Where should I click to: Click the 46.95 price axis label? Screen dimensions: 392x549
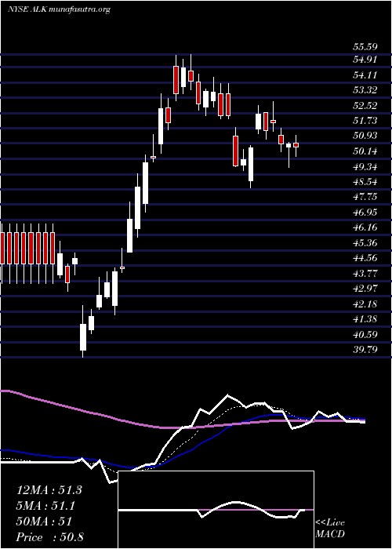(365, 213)
